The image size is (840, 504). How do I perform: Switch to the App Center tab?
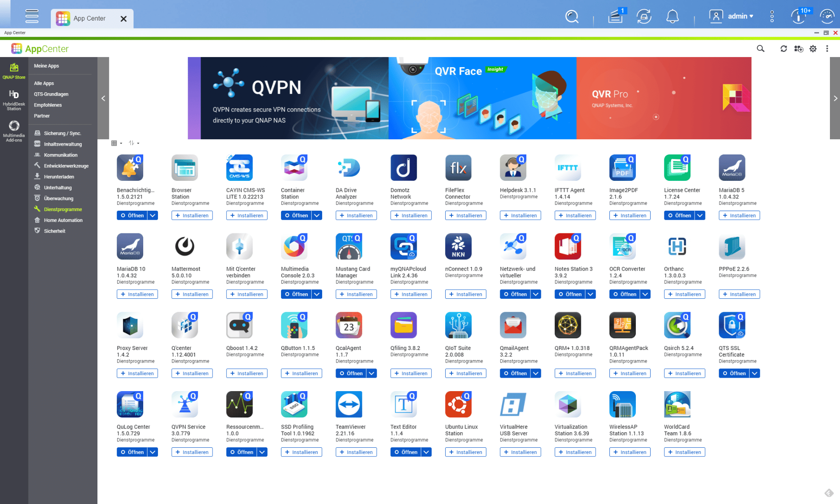(89, 18)
